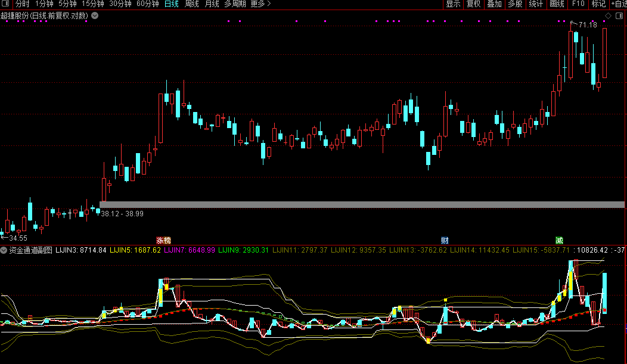Screen dimensions: 627x364
Task: Click the +自选 add to watchlist button
Action: [x=618, y=4]
